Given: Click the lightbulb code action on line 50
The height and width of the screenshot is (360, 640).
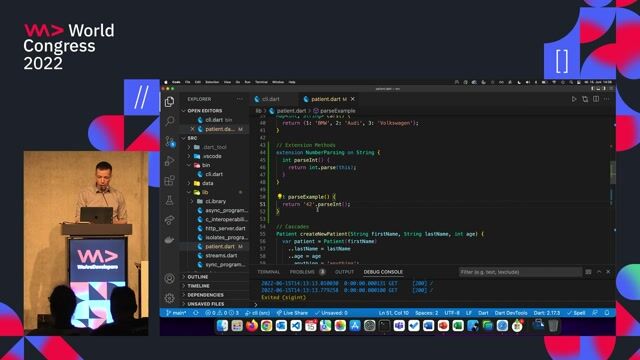Looking at the screenshot, I should [280, 197].
